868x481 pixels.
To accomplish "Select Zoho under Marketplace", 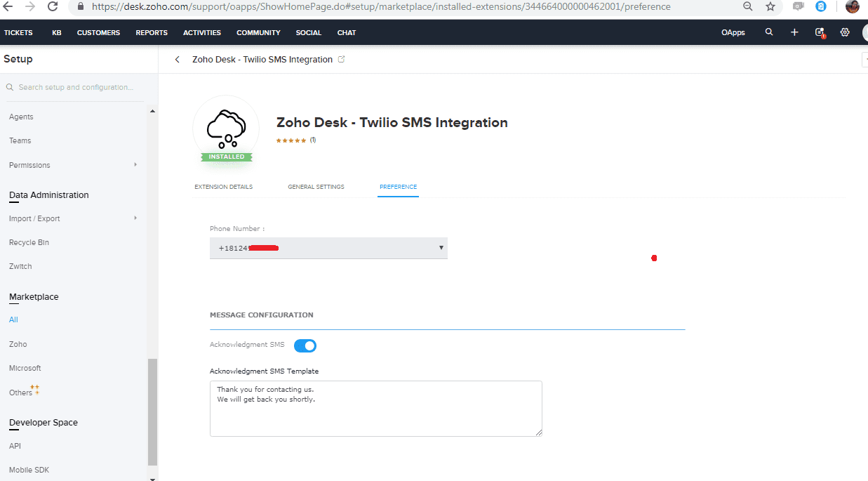I will point(18,345).
